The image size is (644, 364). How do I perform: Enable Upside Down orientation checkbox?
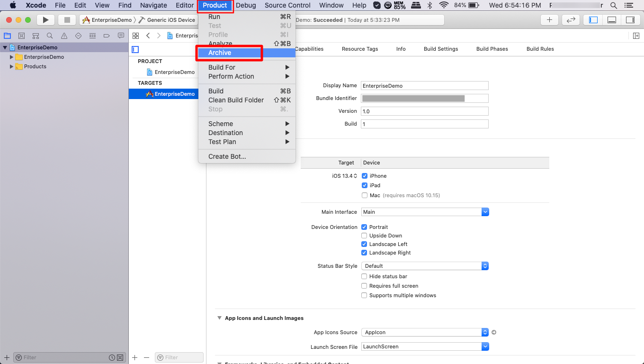pyautogui.click(x=364, y=236)
